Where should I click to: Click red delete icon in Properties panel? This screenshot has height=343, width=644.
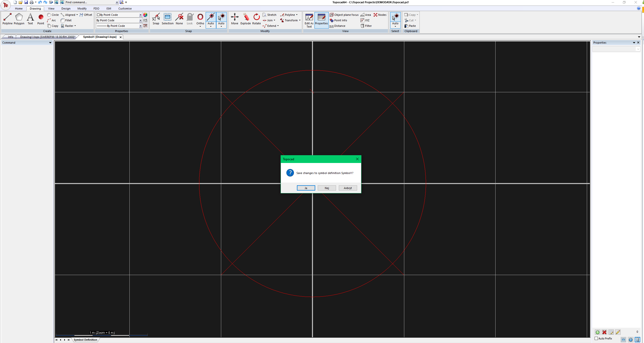pos(604,332)
